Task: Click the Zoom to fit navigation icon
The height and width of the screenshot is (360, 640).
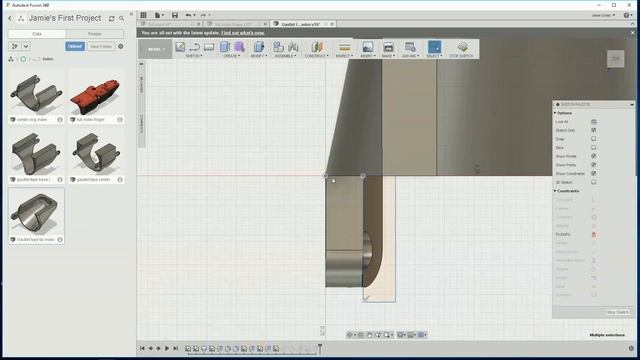Action: (x=387, y=335)
